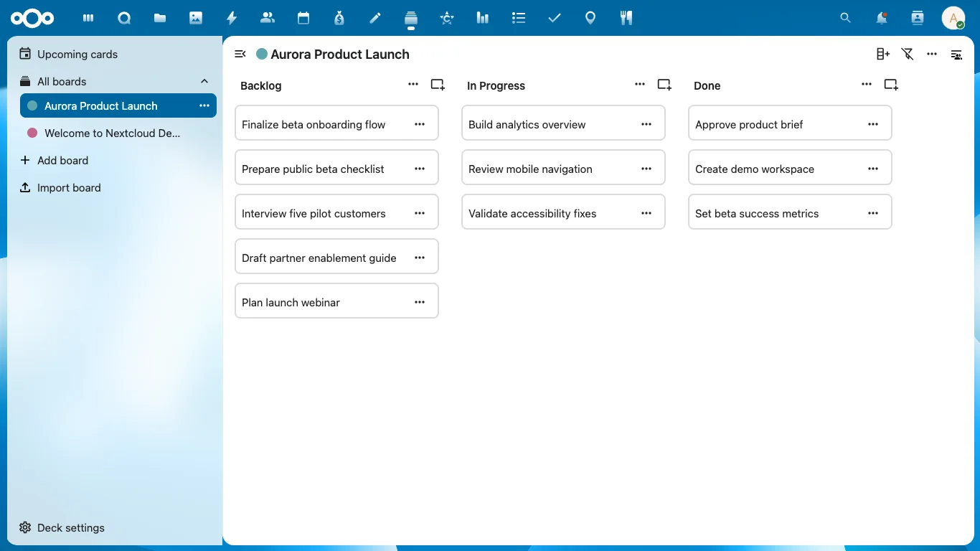
Task: Collapse the All boards section
Action: 204,81
